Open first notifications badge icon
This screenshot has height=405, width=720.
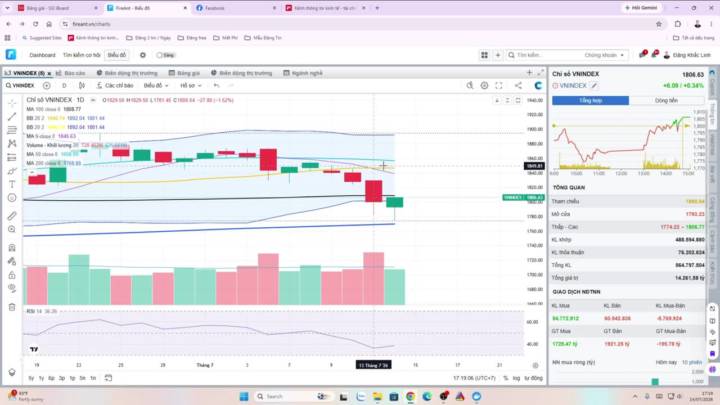coord(642,55)
